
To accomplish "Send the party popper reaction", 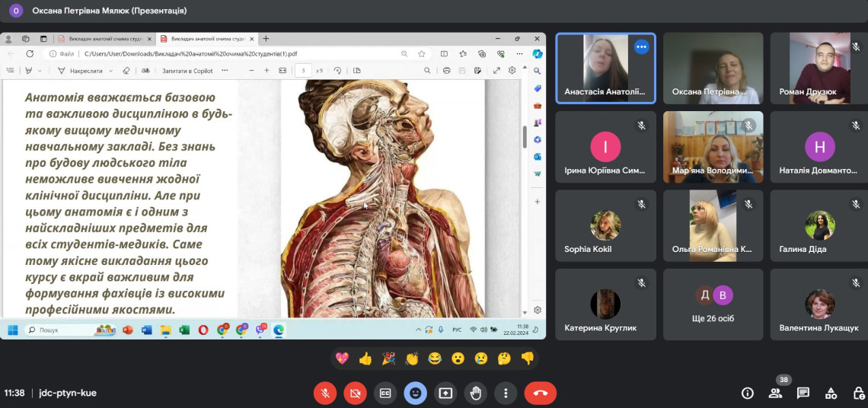I will (x=388, y=359).
